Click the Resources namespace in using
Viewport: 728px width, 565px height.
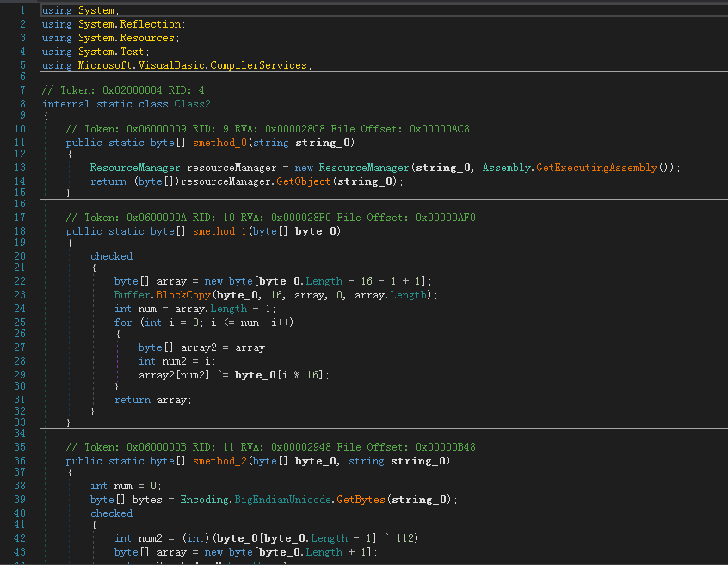[147, 39]
